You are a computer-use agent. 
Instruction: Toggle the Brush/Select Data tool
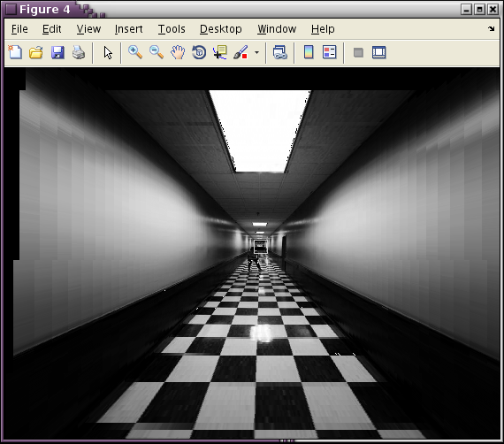pos(241,52)
